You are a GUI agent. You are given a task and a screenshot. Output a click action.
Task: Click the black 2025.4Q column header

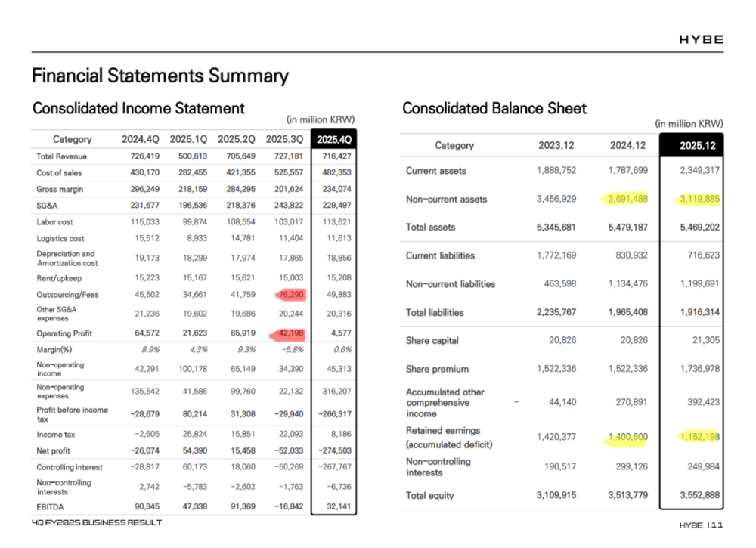click(333, 139)
